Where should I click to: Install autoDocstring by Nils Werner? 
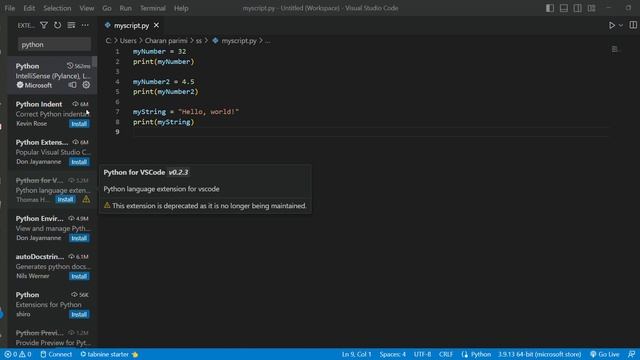[79, 276]
